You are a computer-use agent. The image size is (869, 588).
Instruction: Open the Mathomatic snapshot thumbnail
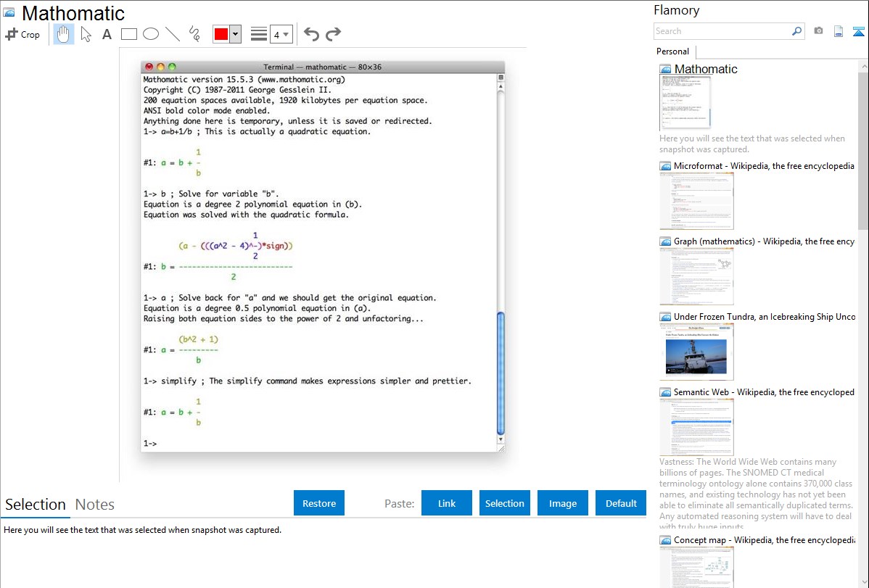pos(685,102)
